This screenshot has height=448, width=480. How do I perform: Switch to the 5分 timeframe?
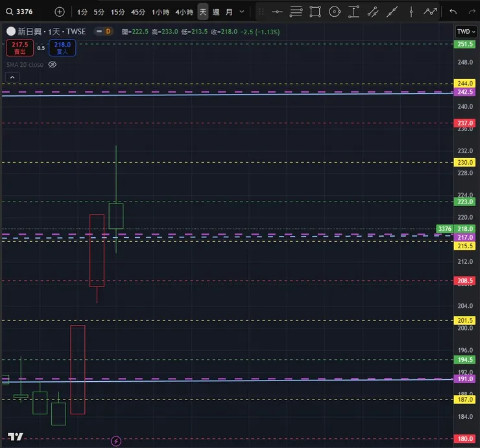click(99, 12)
